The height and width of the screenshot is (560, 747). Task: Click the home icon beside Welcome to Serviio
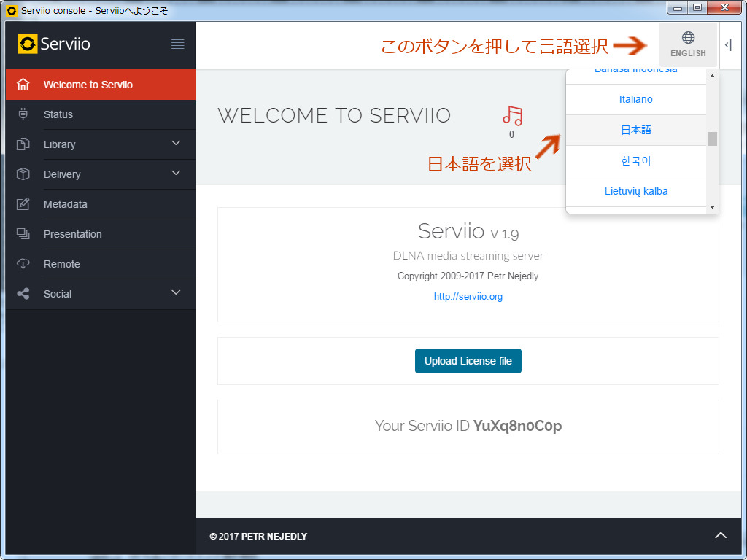click(x=23, y=85)
